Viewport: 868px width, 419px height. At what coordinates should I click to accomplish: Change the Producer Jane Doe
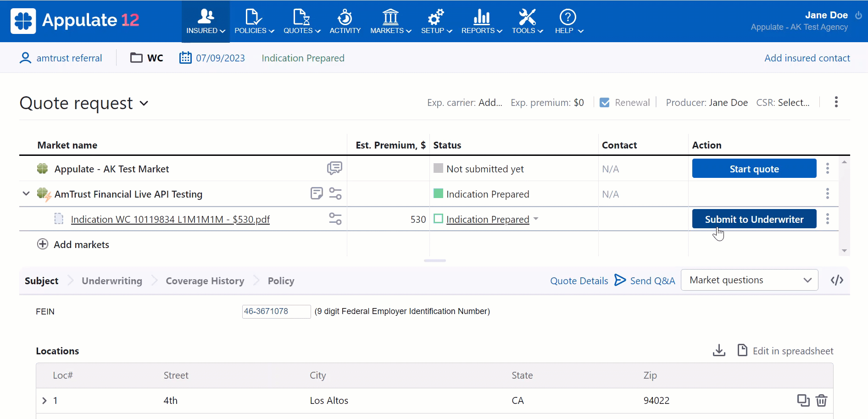click(x=728, y=103)
